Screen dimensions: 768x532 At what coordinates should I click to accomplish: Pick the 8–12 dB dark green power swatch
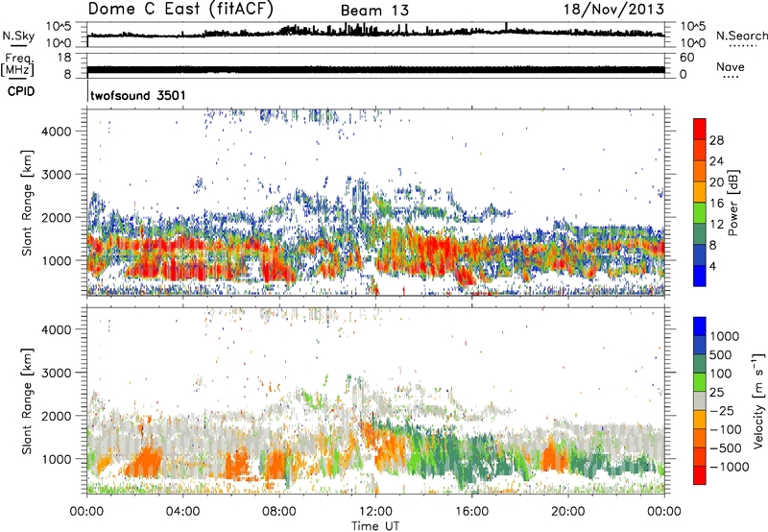click(700, 234)
